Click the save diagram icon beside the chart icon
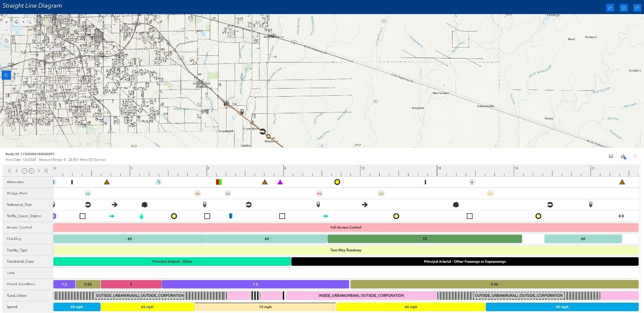The width and height of the screenshot is (644, 313). [636, 156]
